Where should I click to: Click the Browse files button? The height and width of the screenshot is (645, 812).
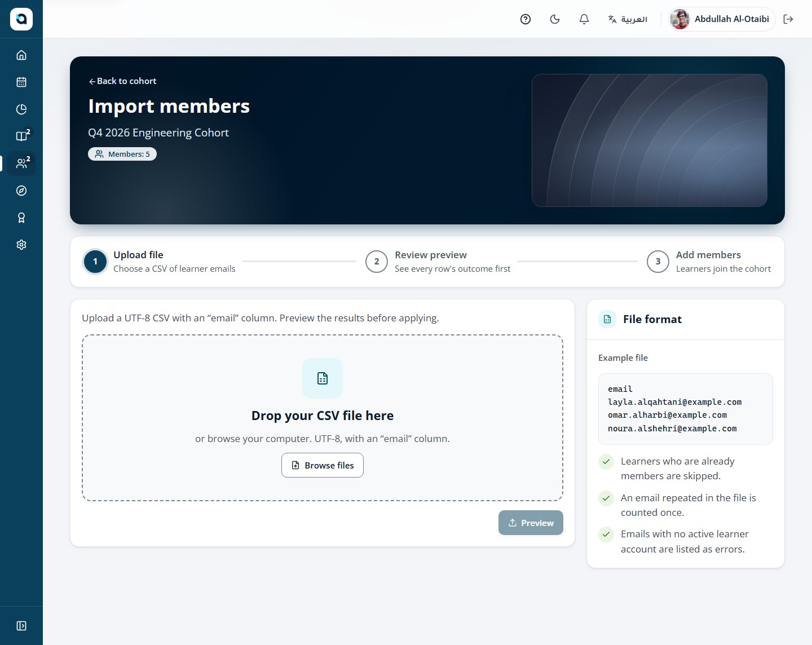pyautogui.click(x=323, y=465)
